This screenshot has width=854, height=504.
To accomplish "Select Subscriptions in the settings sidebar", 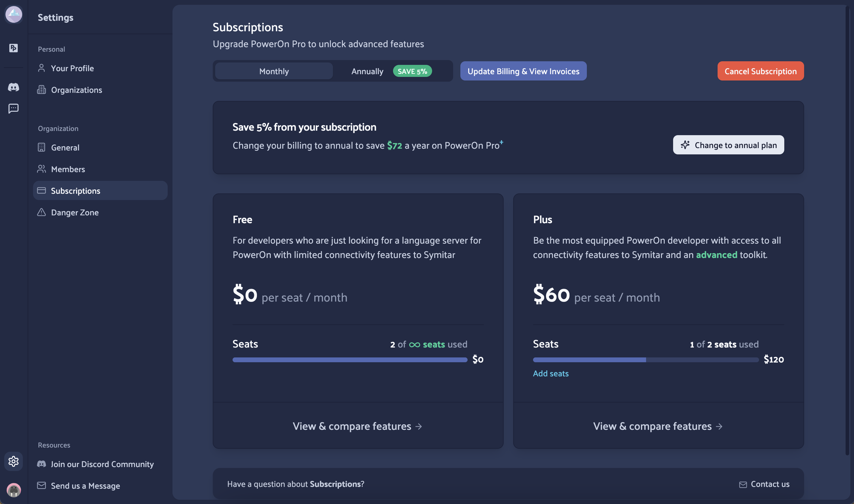I will (75, 190).
